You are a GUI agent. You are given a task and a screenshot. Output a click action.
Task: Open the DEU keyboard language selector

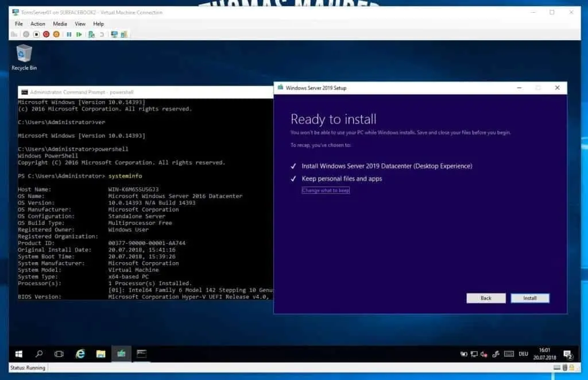point(523,354)
